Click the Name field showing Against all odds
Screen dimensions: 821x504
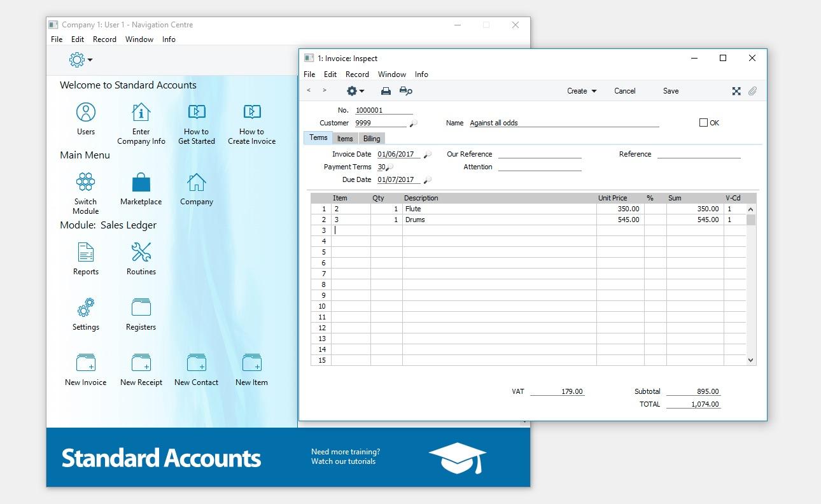(x=564, y=123)
